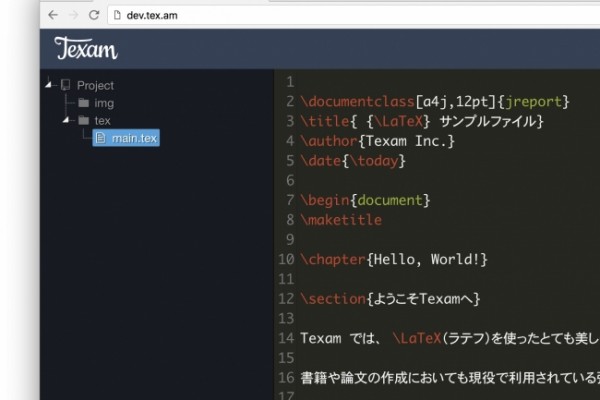Click line number 9 in gutter
Screen dimensions: 600x400
[x=290, y=240]
